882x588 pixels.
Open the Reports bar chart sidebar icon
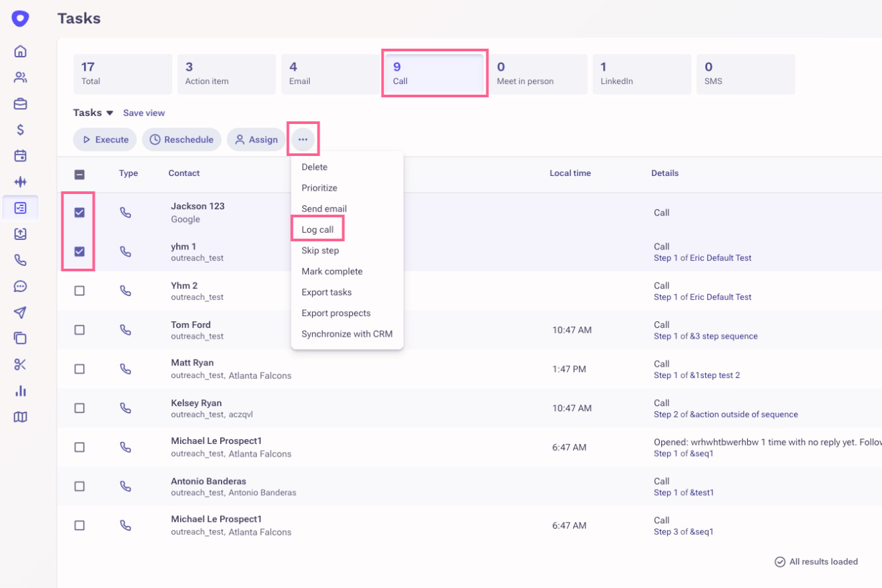(21, 391)
